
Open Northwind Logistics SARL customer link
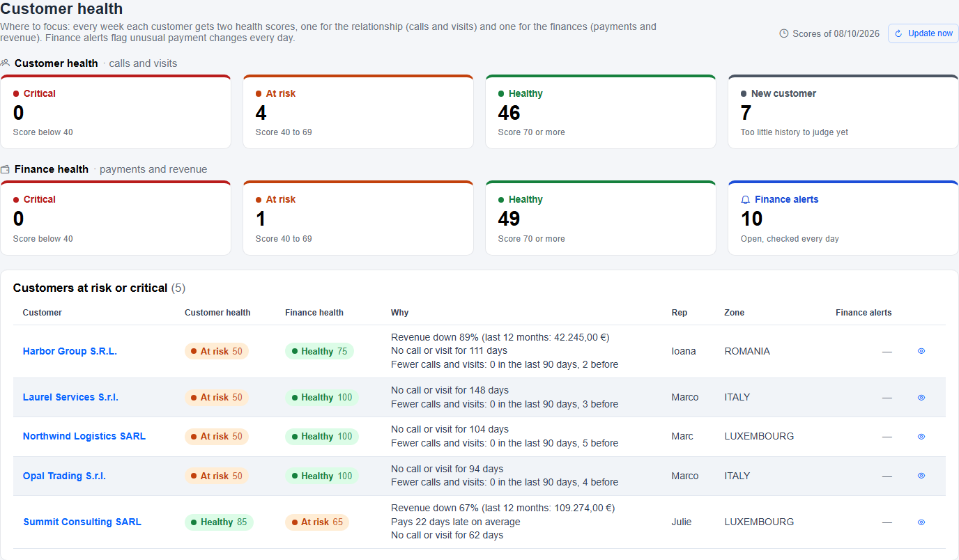point(84,436)
